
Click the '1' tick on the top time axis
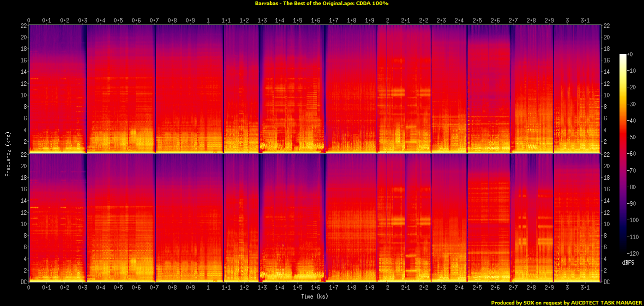click(208, 20)
